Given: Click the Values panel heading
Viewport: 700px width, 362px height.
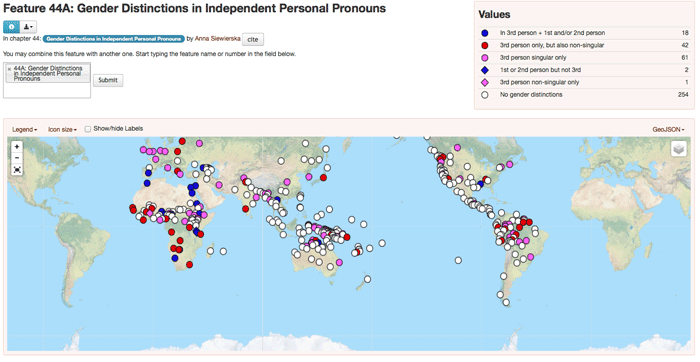Looking at the screenshot, I should pos(494,15).
